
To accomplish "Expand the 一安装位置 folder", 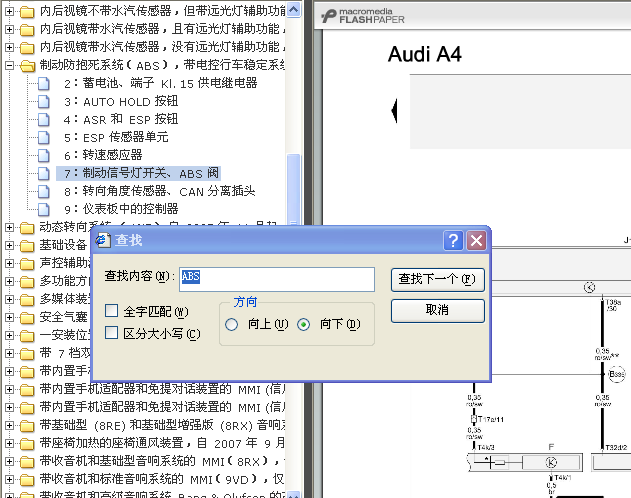I will tap(9, 335).
